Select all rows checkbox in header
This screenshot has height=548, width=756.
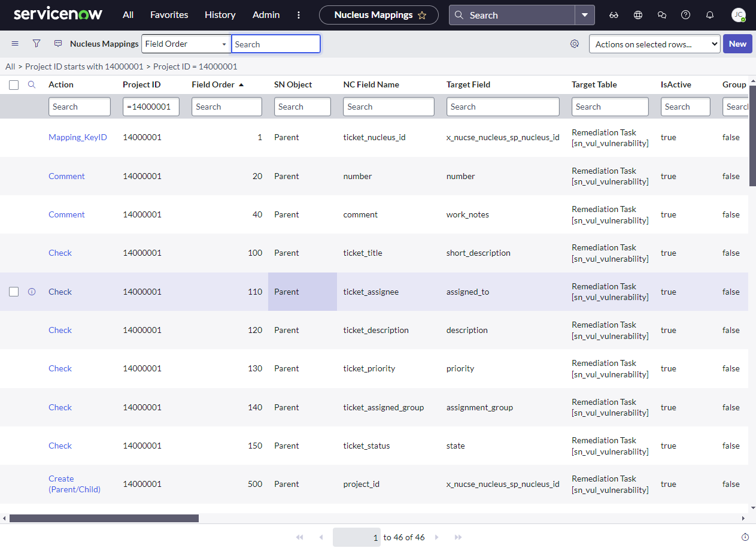tap(14, 85)
